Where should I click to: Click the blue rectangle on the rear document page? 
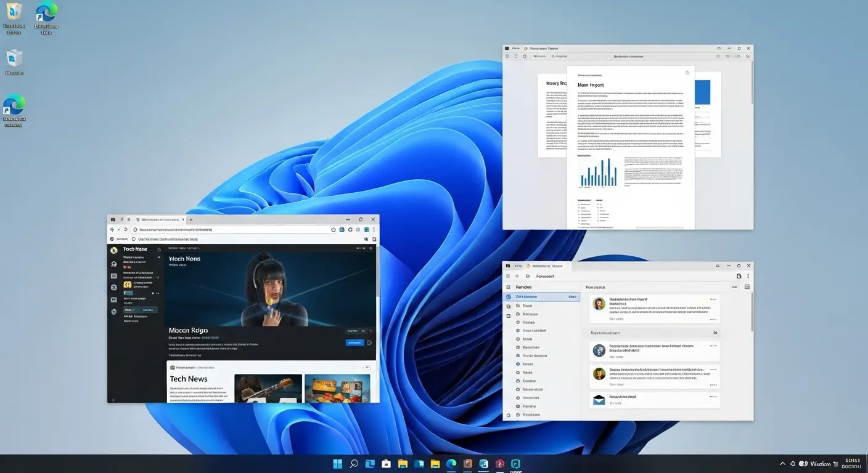coord(703,92)
